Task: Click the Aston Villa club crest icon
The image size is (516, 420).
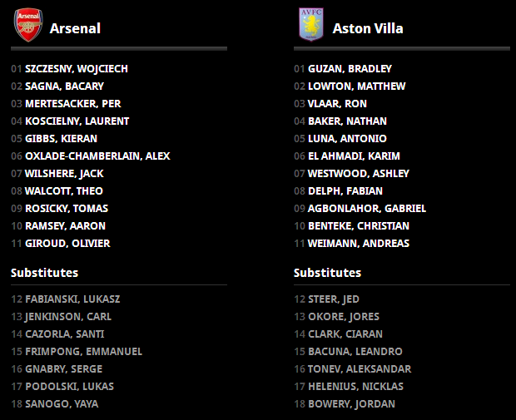Action: 310,25
